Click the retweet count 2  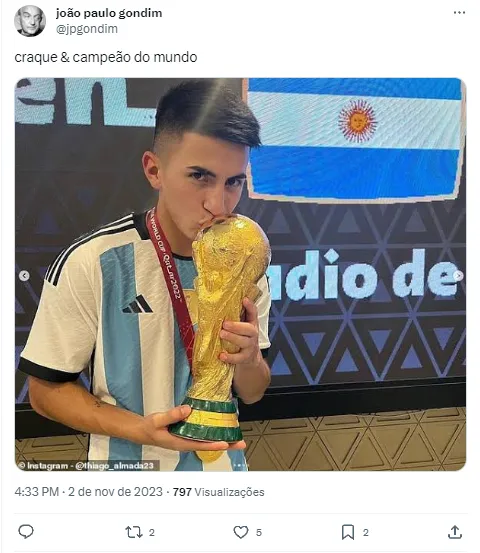coord(152,533)
